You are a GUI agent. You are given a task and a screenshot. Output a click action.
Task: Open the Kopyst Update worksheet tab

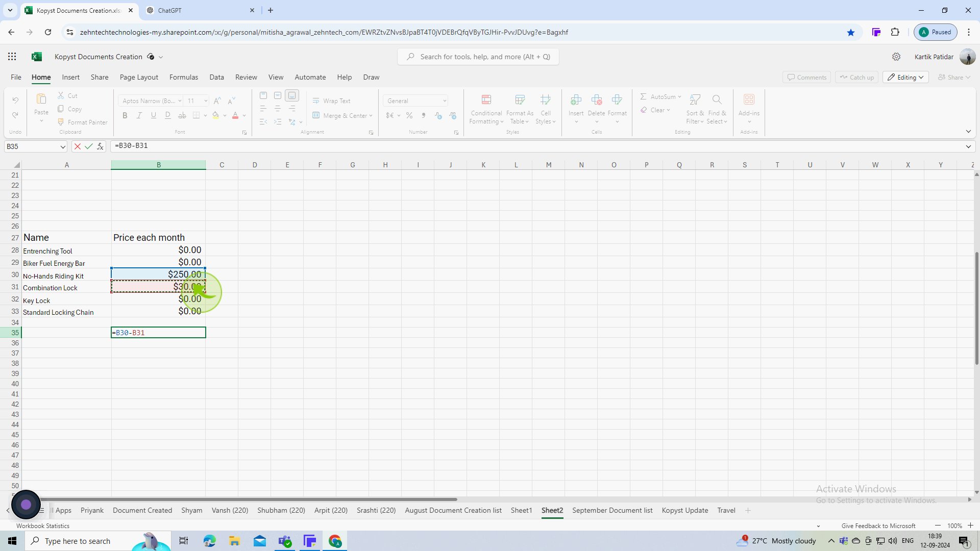click(684, 510)
